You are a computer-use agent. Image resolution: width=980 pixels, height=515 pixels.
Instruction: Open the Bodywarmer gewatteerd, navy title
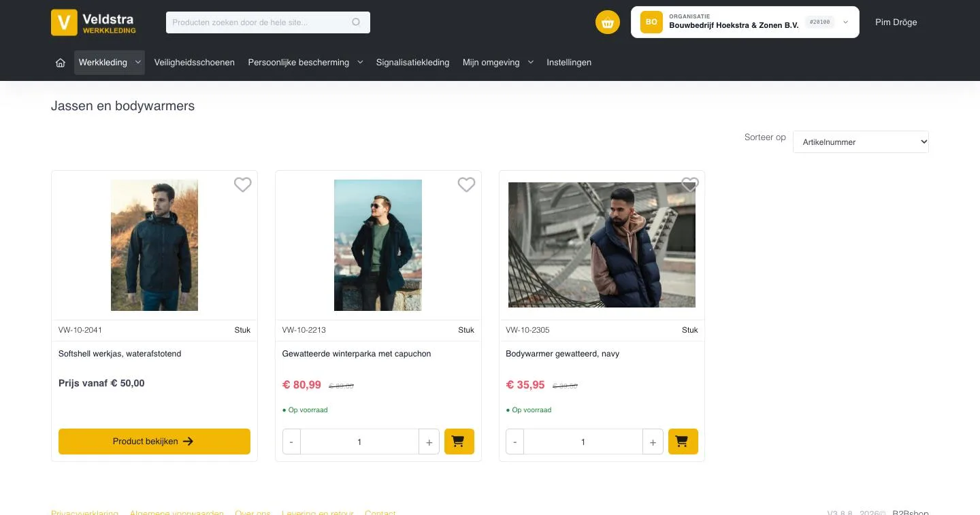[563, 354]
